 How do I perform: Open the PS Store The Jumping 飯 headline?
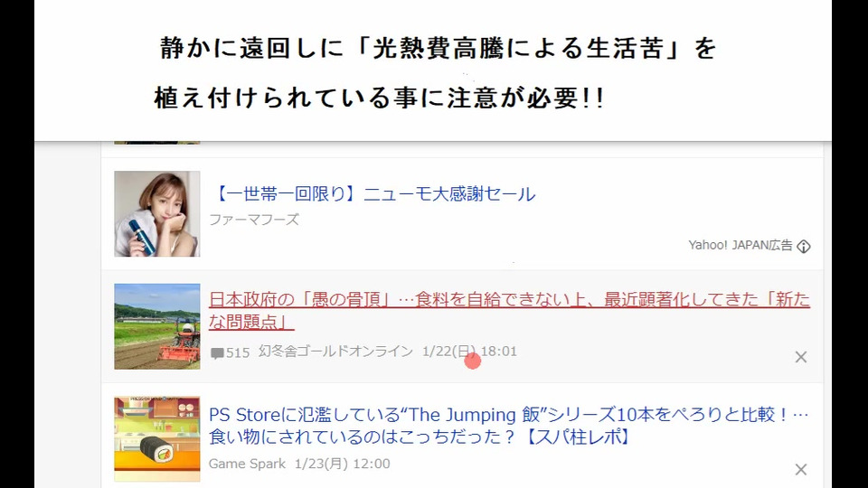pos(509,426)
